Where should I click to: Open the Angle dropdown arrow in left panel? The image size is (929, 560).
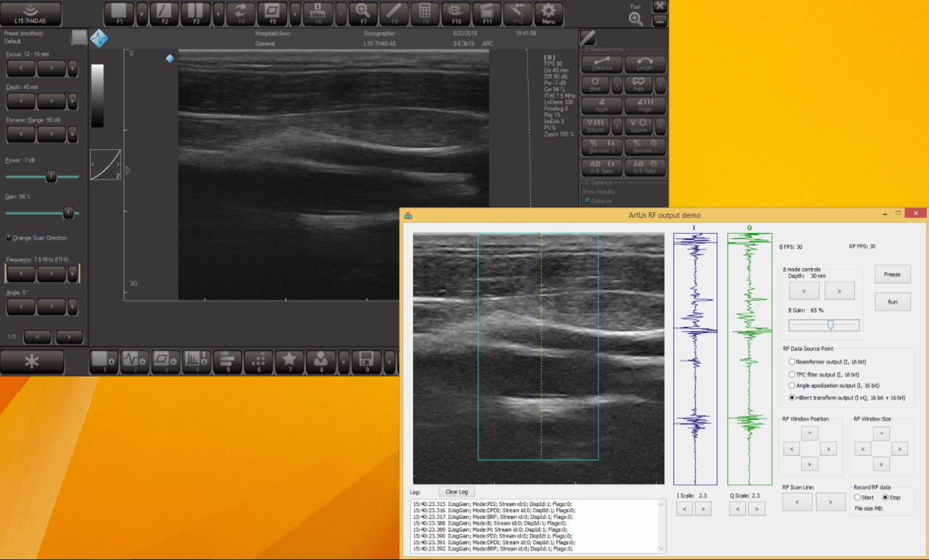click(73, 307)
